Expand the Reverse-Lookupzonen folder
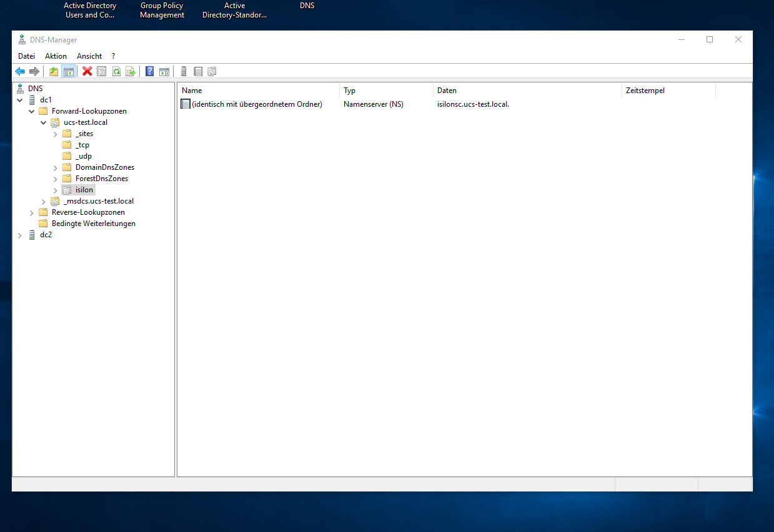The width and height of the screenshot is (774, 532). coord(32,213)
